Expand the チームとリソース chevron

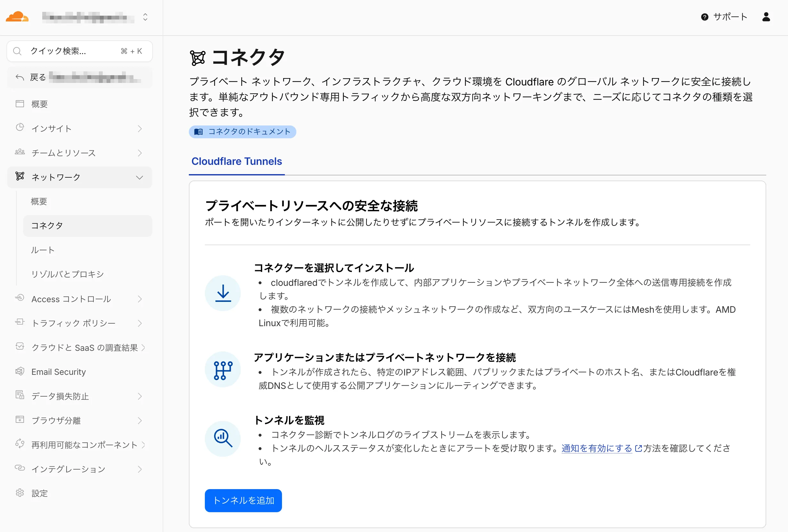point(140,153)
